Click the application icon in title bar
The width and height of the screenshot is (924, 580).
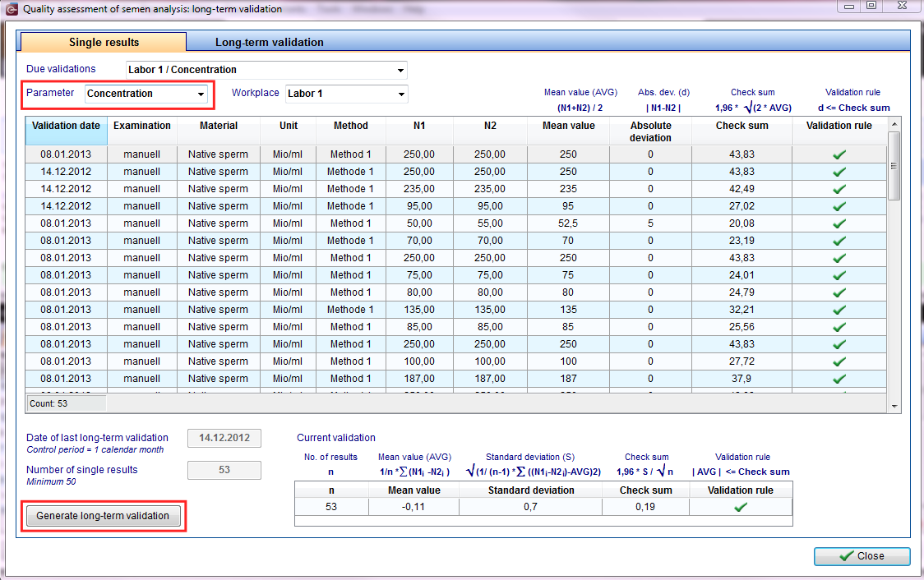(12, 9)
